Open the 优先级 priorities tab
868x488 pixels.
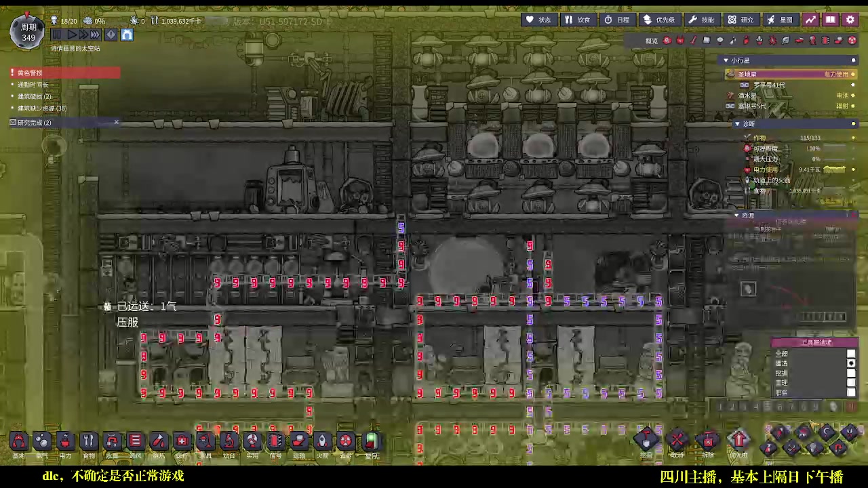[659, 20]
